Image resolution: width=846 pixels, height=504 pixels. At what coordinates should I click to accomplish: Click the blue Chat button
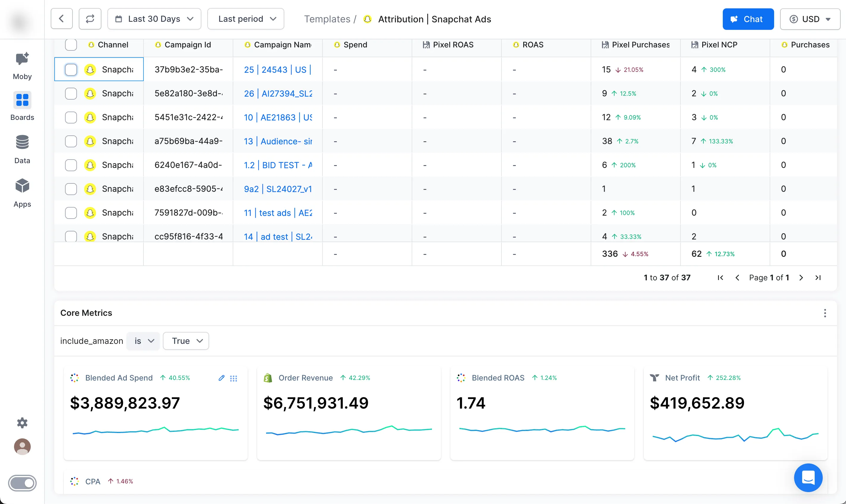[748, 19]
